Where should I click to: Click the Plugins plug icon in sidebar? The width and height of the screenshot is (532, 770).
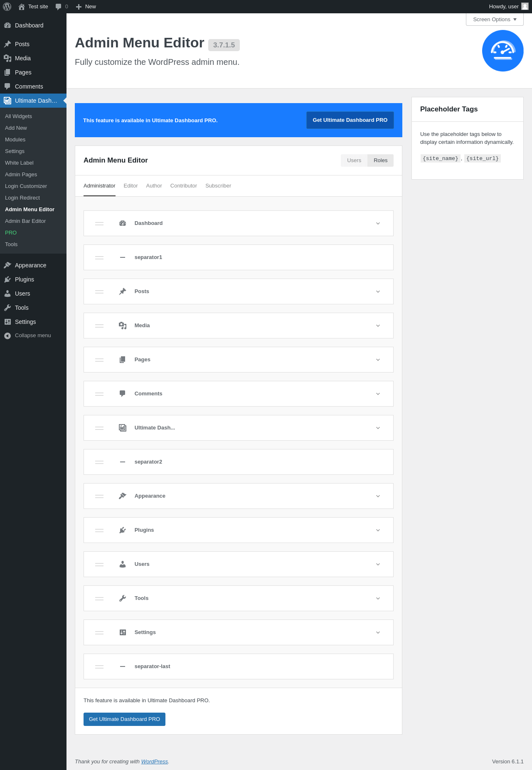click(x=7, y=279)
